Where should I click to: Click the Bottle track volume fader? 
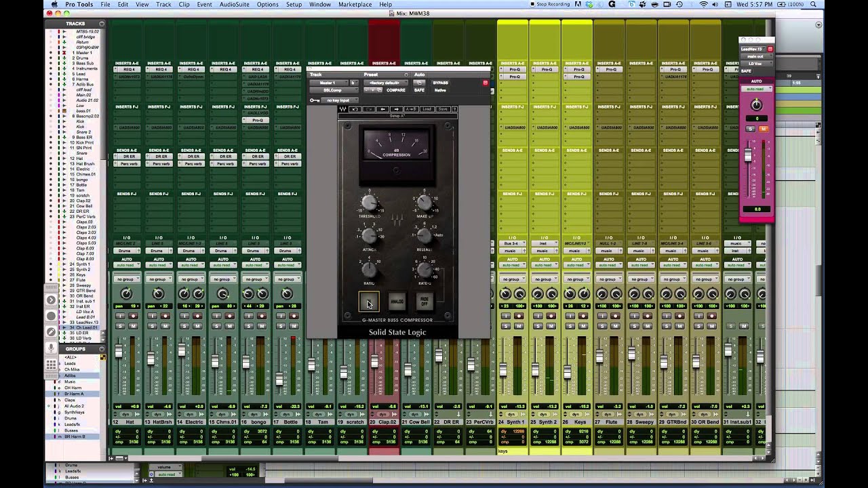pyautogui.click(x=279, y=379)
